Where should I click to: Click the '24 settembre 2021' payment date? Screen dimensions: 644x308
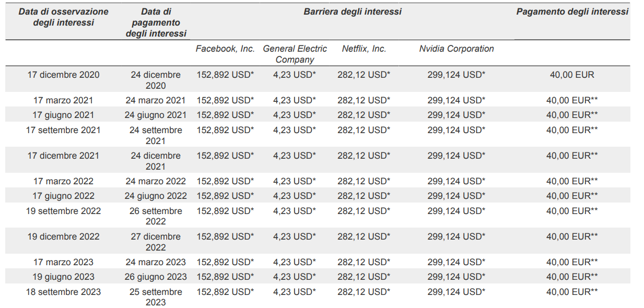(x=156, y=135)
